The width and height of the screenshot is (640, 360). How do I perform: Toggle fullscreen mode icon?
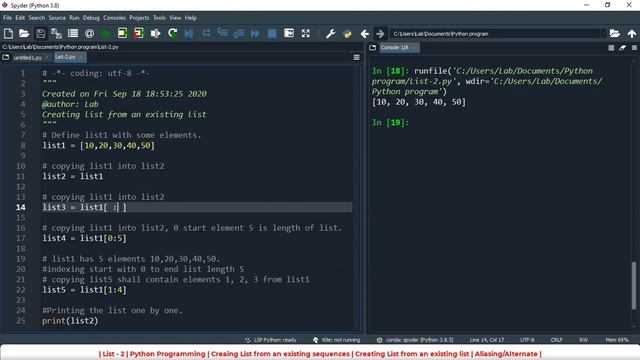click(x=306, y=33)
